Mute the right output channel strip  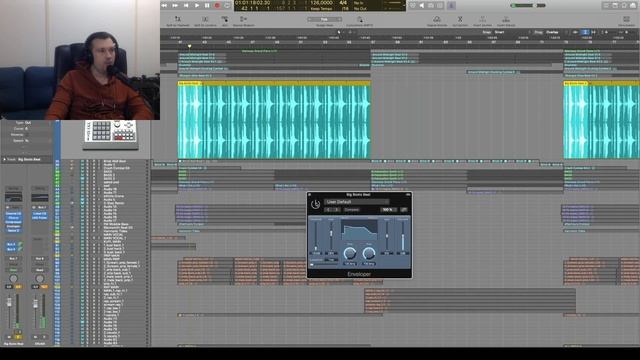(36, 337)
